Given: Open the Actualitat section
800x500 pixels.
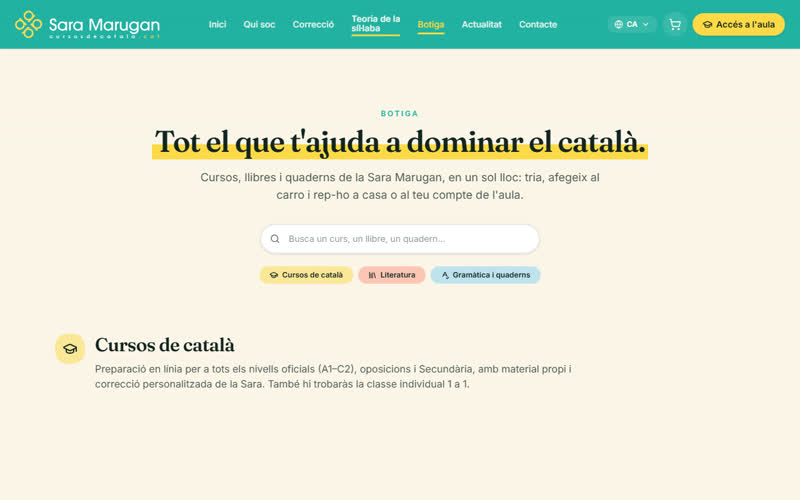Looking at the screenshot, I should coord(482,24).
